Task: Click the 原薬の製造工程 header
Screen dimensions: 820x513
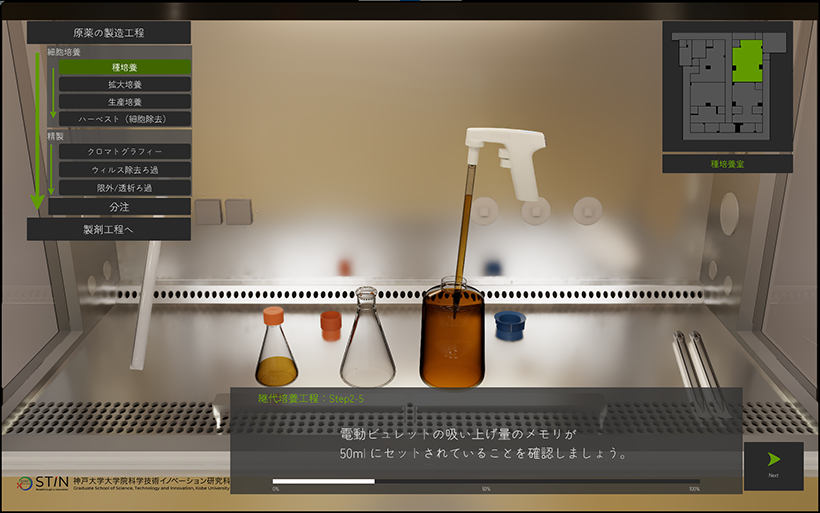Action: 109,33
